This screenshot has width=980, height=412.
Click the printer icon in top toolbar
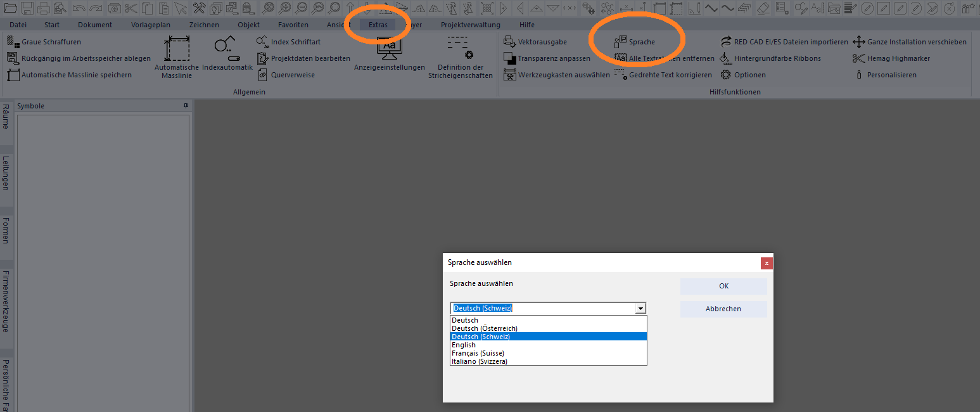pyautogui.click(x=44, y=8)
